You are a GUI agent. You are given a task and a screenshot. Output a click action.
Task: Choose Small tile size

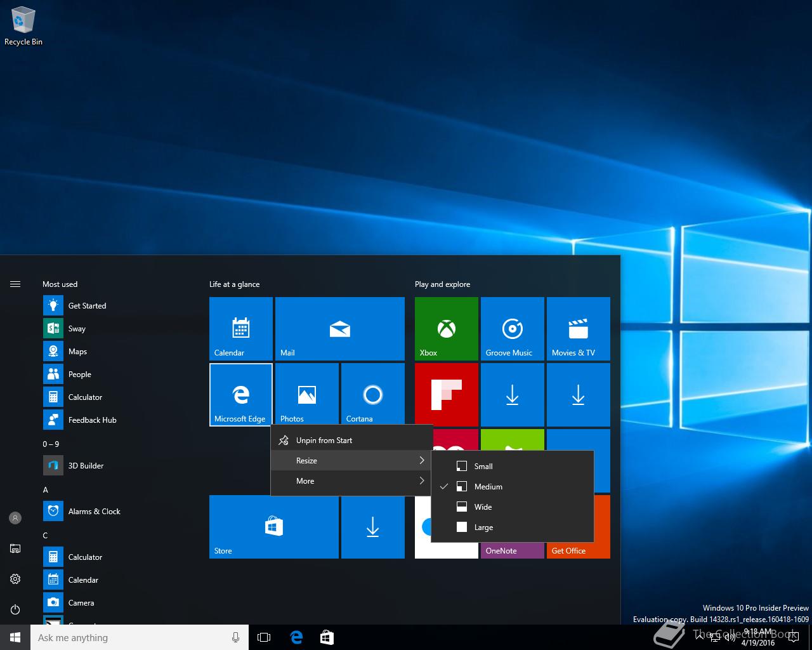[x=513, y=466]
